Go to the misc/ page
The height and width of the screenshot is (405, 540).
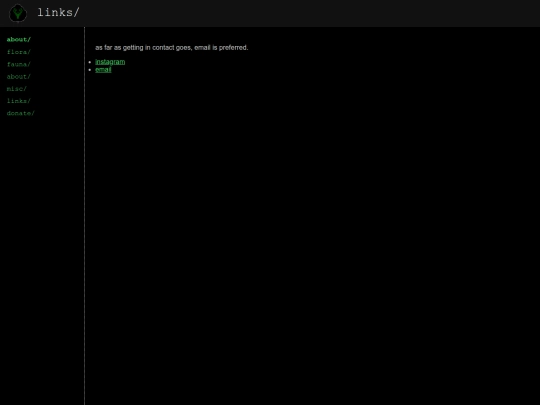[x=17, y=89]
